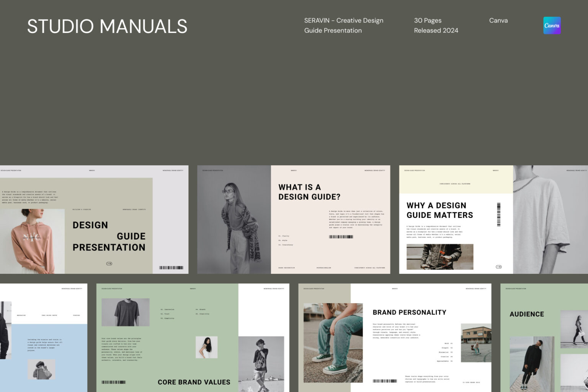
Task: Click the arrow icon on Design Guide Presentation slide
Action: (x=109, y=264)
